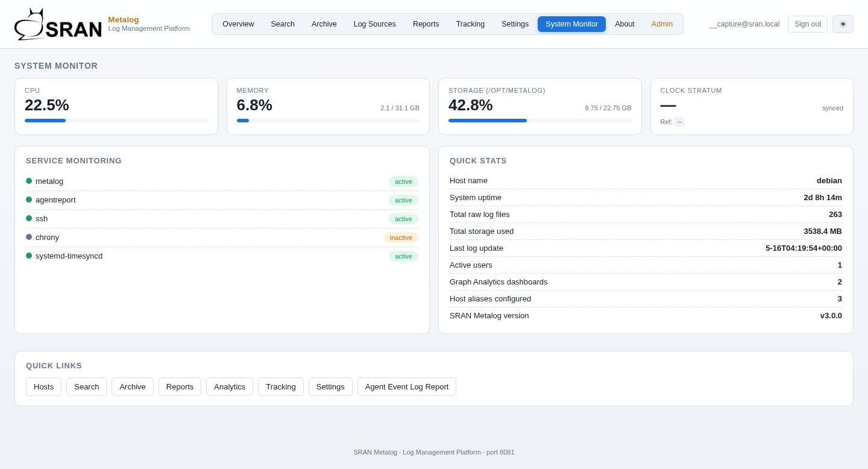Click the Storage usage progress bar

[x=540, y=121]
